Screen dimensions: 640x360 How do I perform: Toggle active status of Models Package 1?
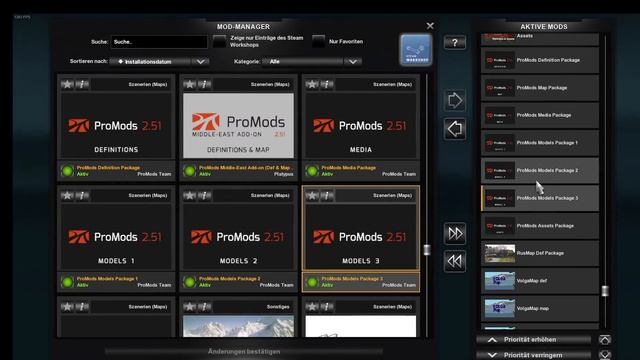tap(67, 282)
